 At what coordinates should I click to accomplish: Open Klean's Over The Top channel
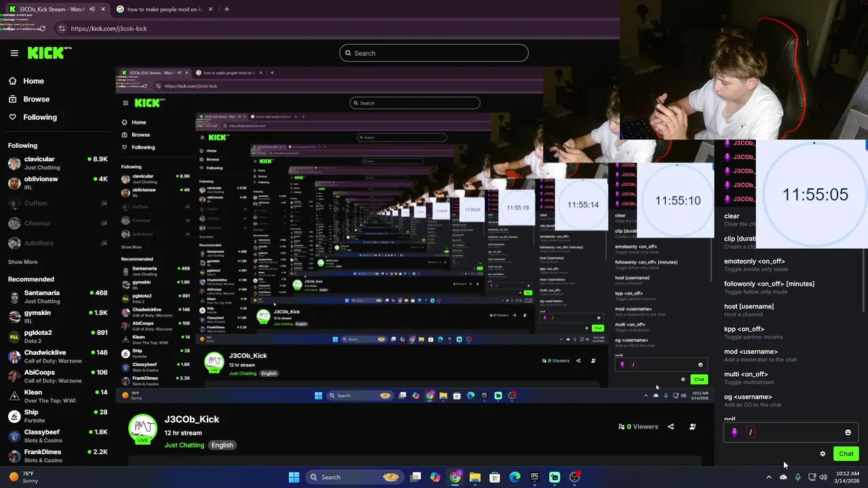(x=57, y=396)
